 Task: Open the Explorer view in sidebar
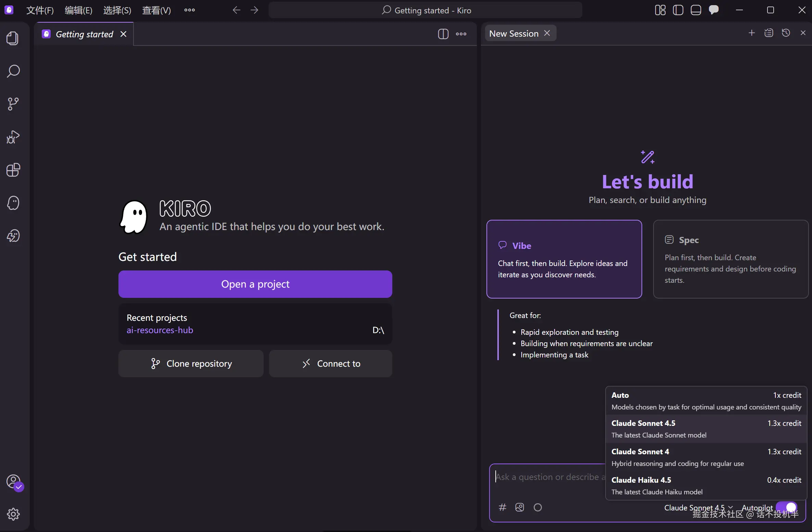click(x=13, y=38)
